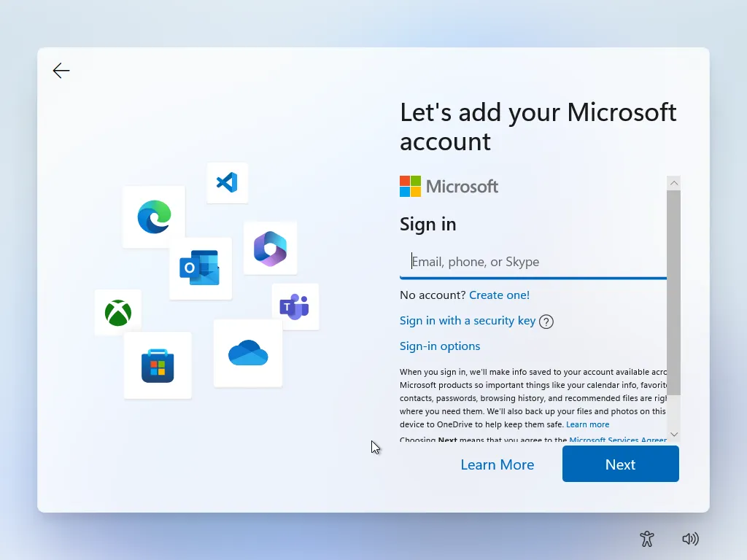The width and height of the screenshot is (747, 560).
Task: Click the Microsoft logo above Sign in
Action: click(449, 186)
